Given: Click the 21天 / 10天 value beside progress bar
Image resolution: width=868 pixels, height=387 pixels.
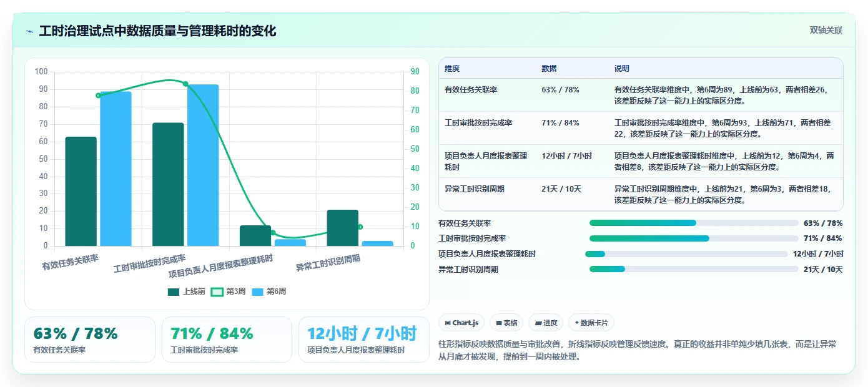Looking at the screenshot, I should point(823,270).
